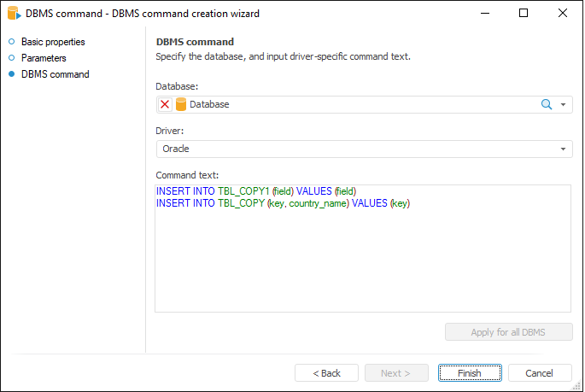Image resolution: width=585 pixels, height=392 pixels.
Task: Switch to the Parameters step
Action: click(44, 58)
